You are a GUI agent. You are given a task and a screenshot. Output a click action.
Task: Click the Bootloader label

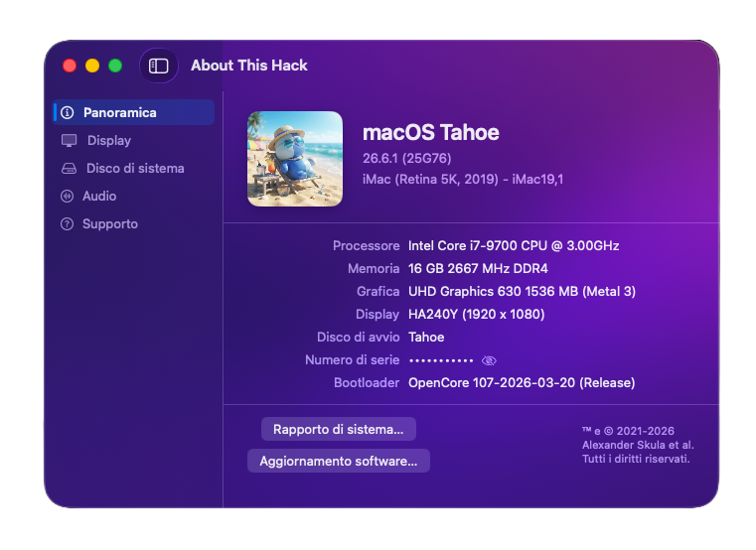point(367,383)
